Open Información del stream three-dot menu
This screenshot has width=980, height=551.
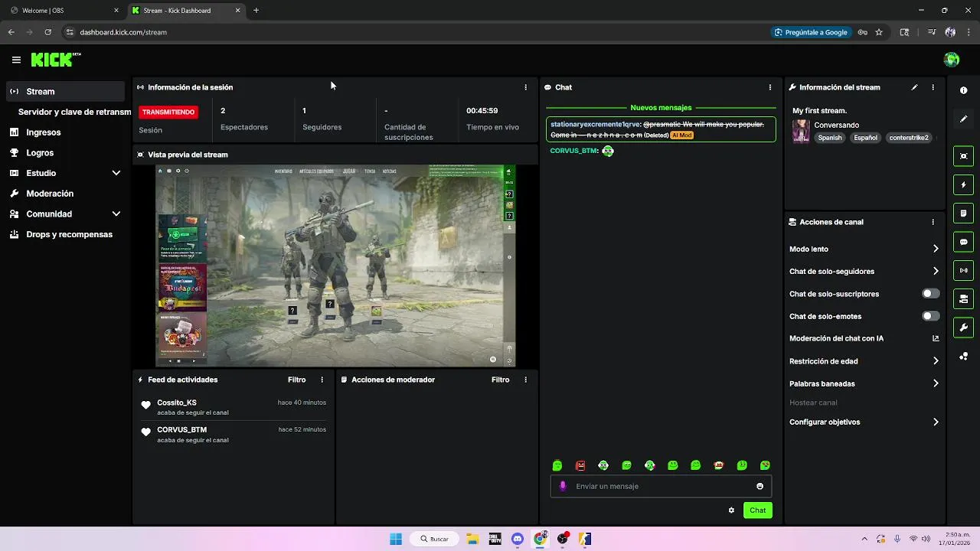coord(933,87)
